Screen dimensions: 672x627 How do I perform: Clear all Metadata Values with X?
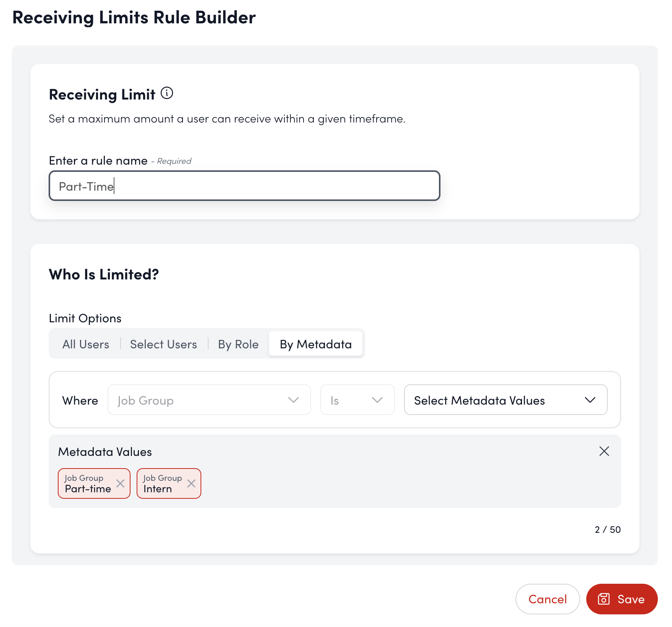(x=604, y=451)
